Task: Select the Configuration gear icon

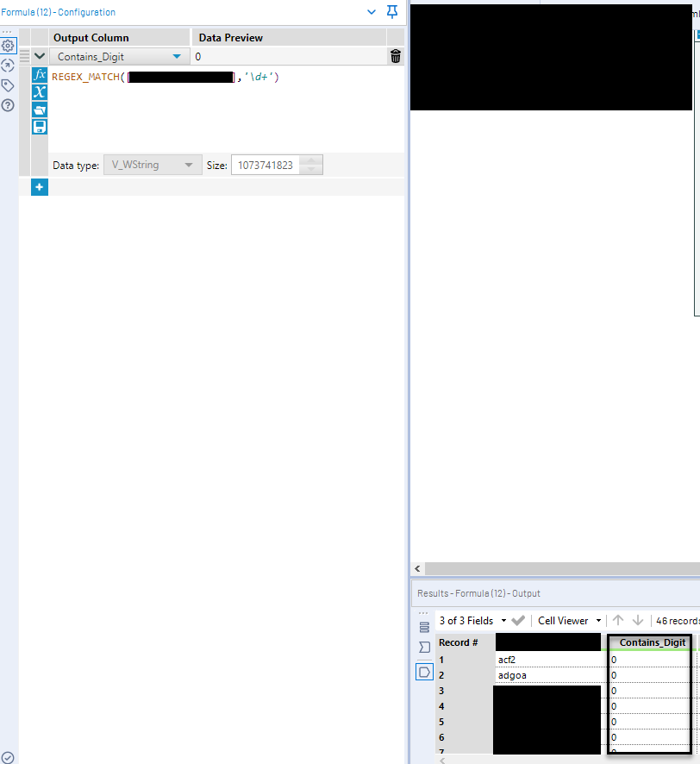Action: pos(9,46)
